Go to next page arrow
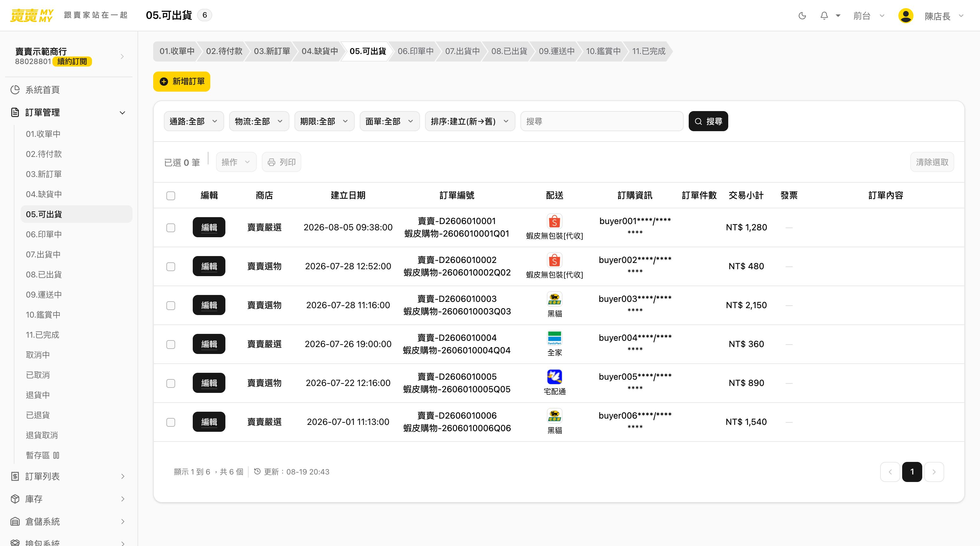The height and width of the screenshot is (546, 980). (934, 472)
